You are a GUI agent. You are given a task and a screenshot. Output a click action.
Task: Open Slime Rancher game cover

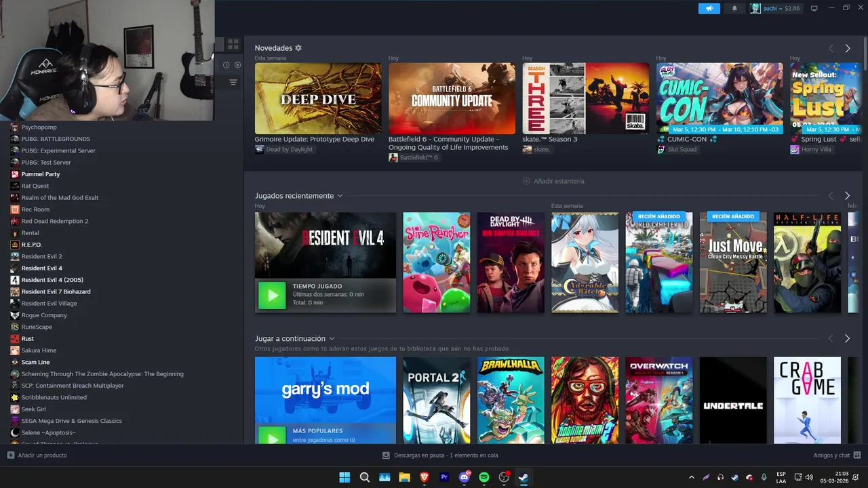tap(437, 262)
